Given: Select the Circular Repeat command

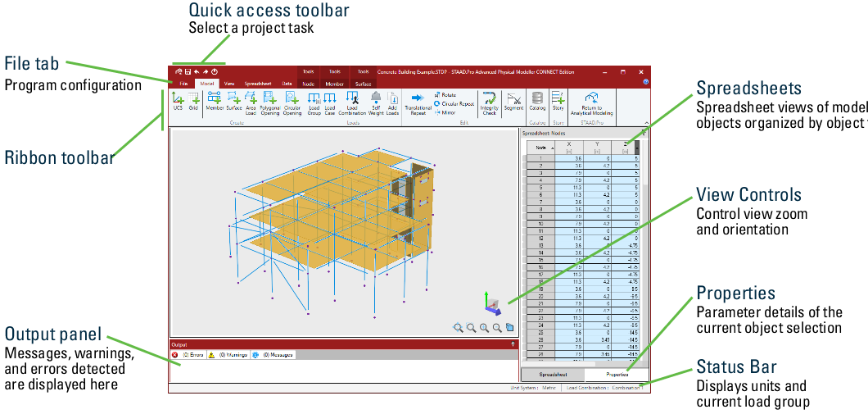Looking at the screenshot, I should click(x=454, y=103).
